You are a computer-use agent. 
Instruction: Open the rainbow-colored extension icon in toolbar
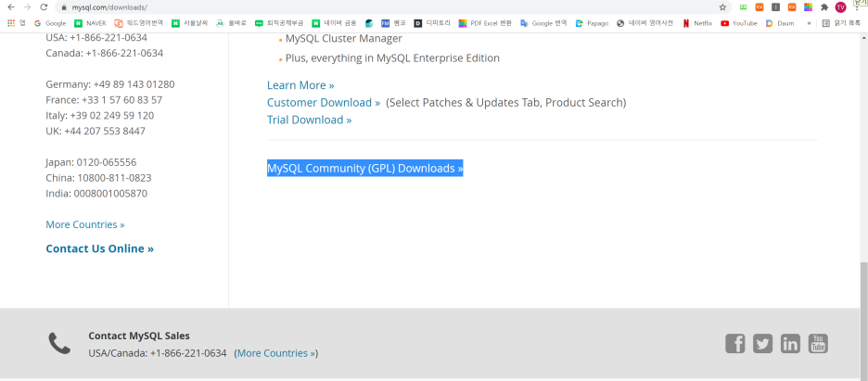(x=809, y=7)
